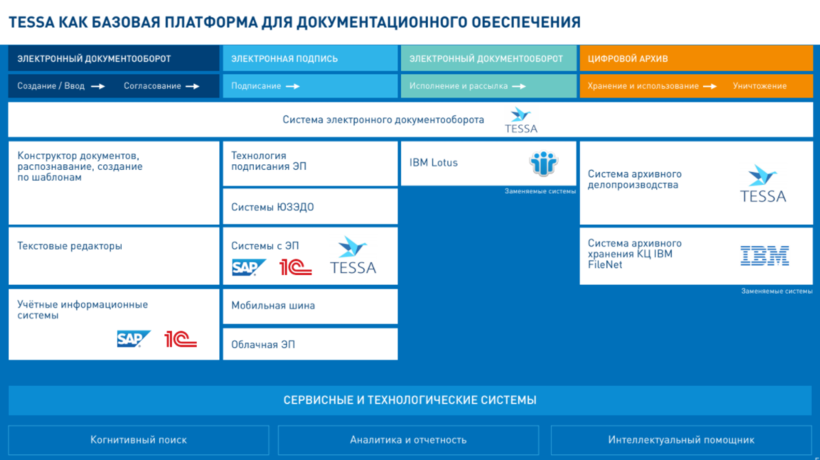
Task: Click the 'Сервисные и технологические системы' banner
Action: pos(410,400)
